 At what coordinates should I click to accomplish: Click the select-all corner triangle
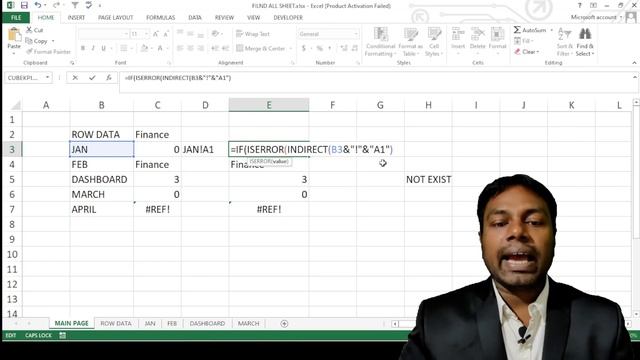(16, 105)
